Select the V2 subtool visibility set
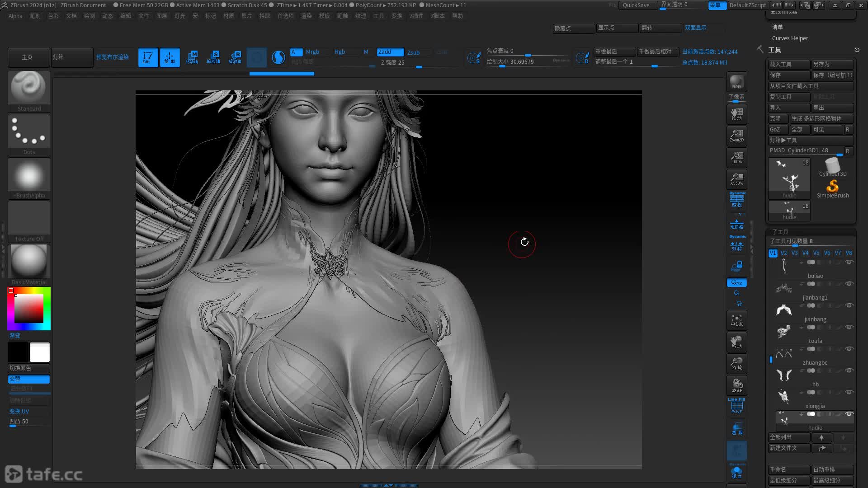This screenshot has width=868, height=488. point(783,253)
